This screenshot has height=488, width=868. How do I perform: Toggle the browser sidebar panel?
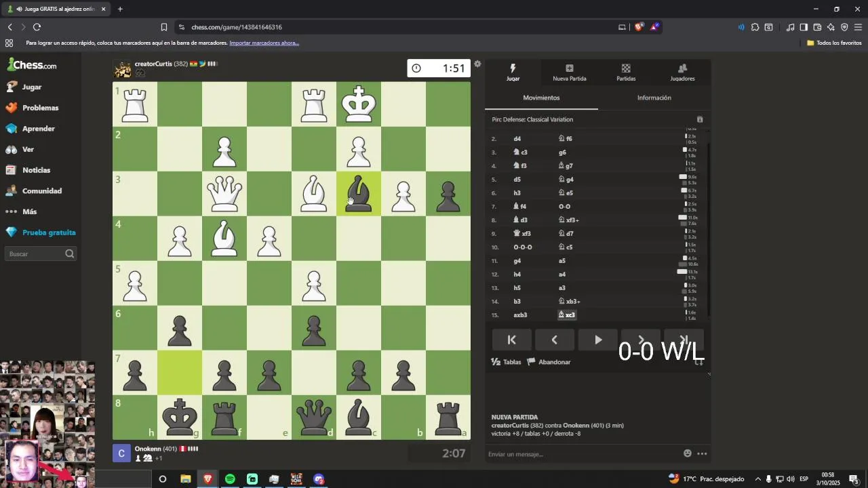pyautogui.click(x=804, y=27)
